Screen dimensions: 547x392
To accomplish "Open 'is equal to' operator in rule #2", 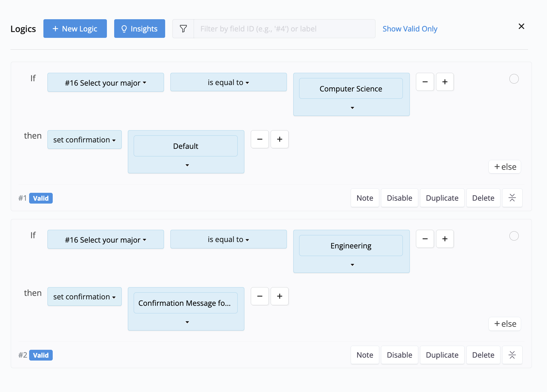I will click(228, 239).
